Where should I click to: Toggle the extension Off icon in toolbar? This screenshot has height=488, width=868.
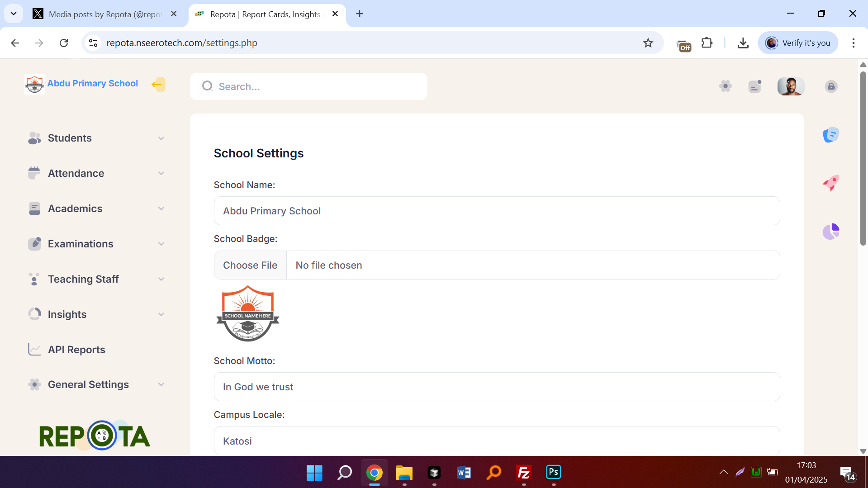click(683, 44)
